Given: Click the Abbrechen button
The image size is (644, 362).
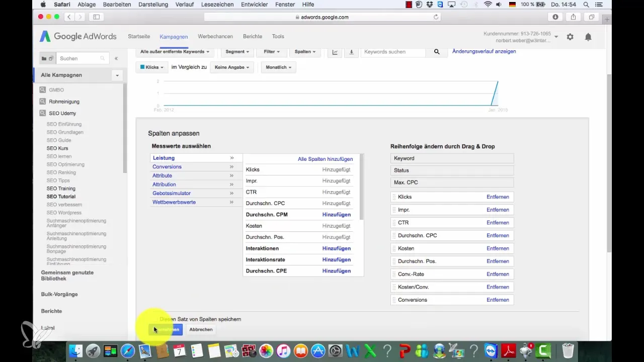Looking at the screenshot, I should click(201, 329).
